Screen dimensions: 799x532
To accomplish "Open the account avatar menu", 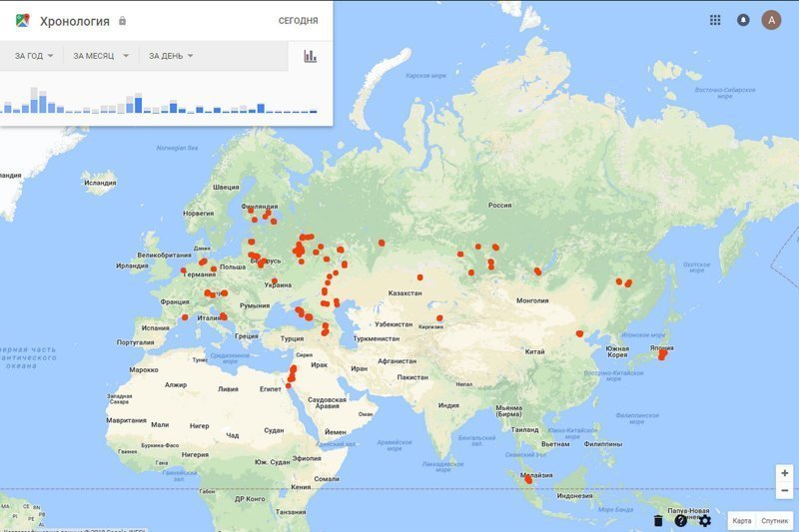I will [x=771, y=20].
